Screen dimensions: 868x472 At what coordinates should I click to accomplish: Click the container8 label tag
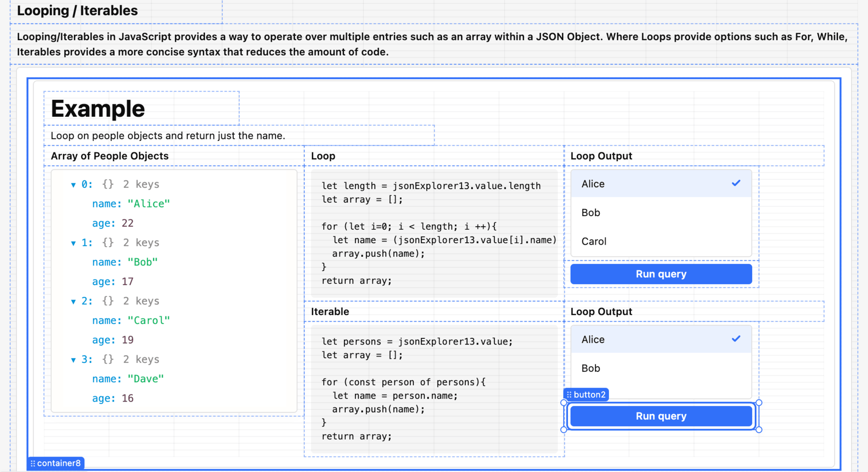click(55, 463)
